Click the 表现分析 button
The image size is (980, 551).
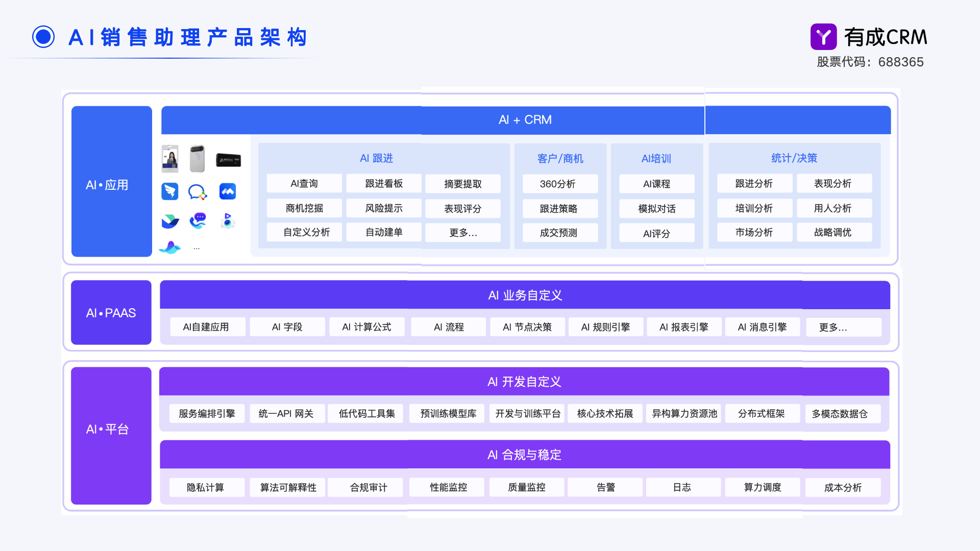(x=834, y=183)
